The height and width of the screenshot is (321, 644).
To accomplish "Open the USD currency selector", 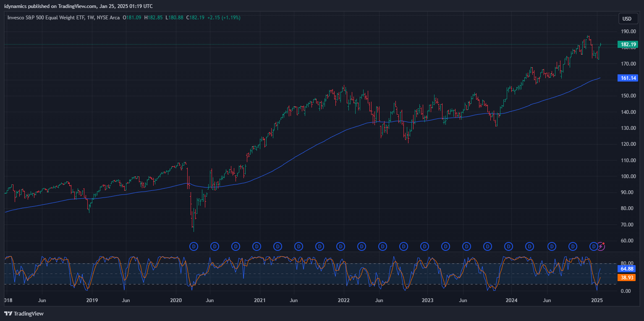I will pyautogui.click(x=627, y=18).
